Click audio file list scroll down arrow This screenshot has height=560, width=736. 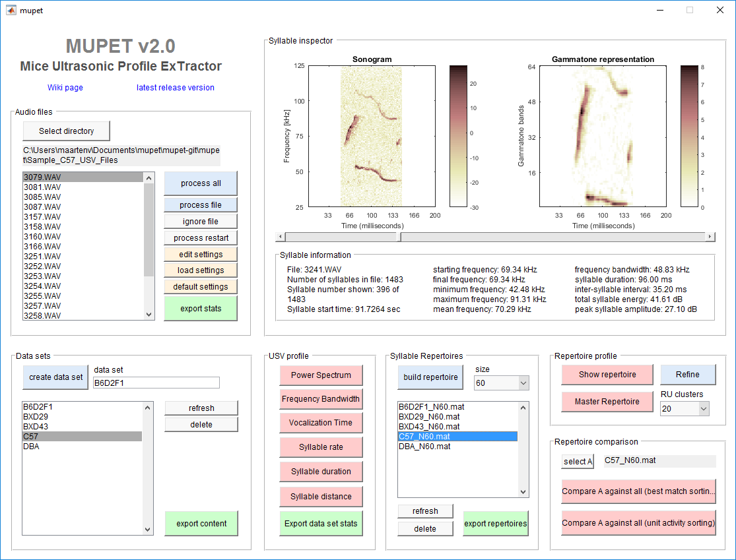tap(149, 315)
